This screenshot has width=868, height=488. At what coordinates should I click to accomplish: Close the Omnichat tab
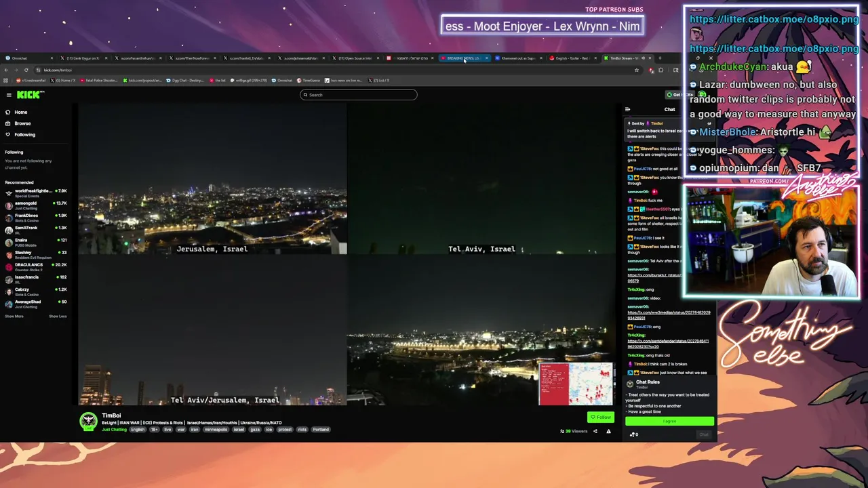[x=52, y=58]
